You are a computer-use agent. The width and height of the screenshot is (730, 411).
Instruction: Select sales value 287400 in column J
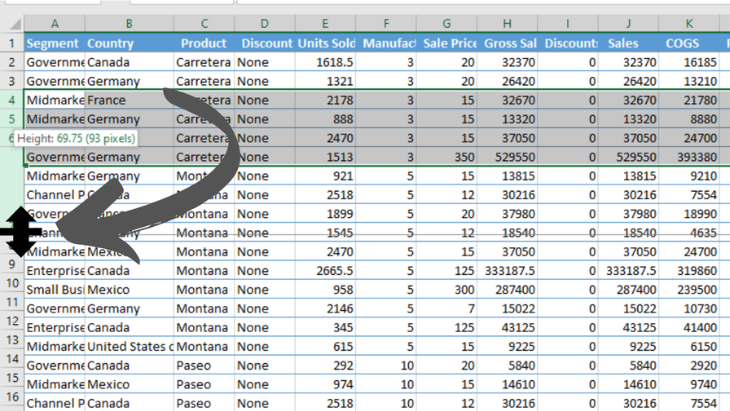628,290
